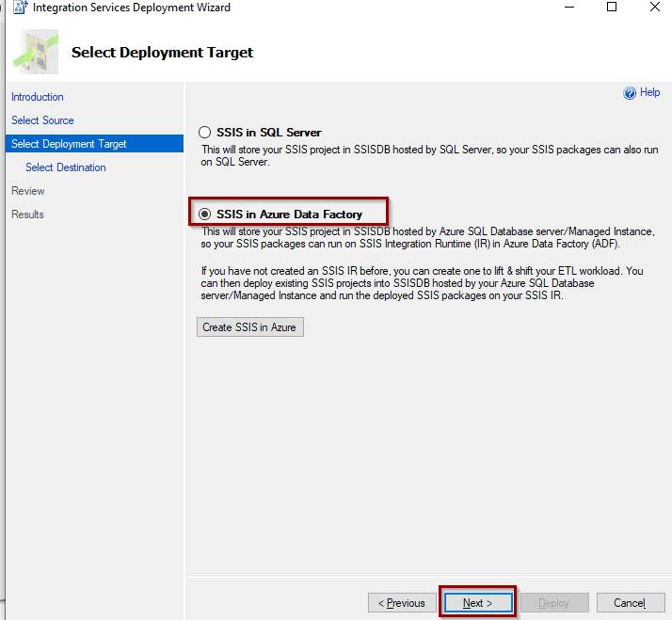Click the wizard header illustration image
This screenshot has height=620, width=672.
(x=36, y=52)
